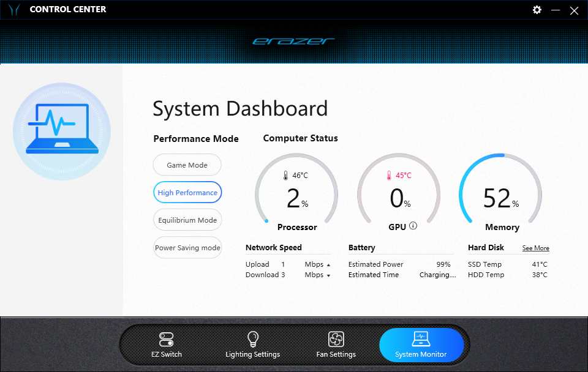Click the red GPU thermometer icon
This screenshot has width=588, height=372.
tap(389, 176)
